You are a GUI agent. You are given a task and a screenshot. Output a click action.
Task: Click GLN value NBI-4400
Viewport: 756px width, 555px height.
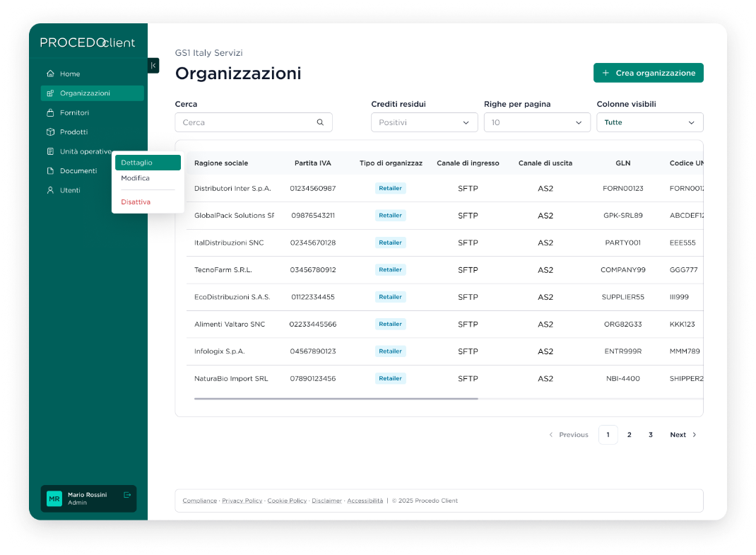pos(623,379)
